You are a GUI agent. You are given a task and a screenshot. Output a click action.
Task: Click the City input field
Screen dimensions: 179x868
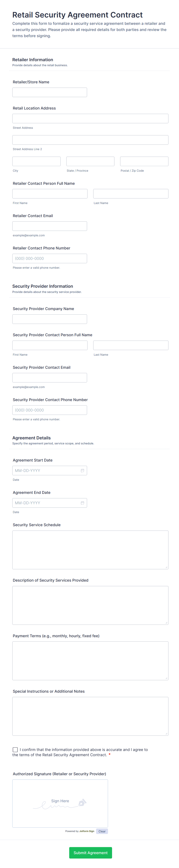click(36, 161)
